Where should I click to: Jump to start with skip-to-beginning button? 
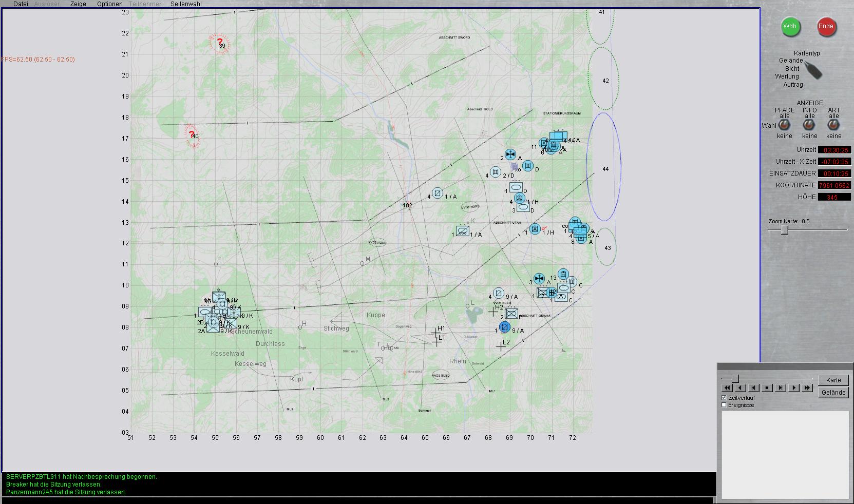(753, 388)
